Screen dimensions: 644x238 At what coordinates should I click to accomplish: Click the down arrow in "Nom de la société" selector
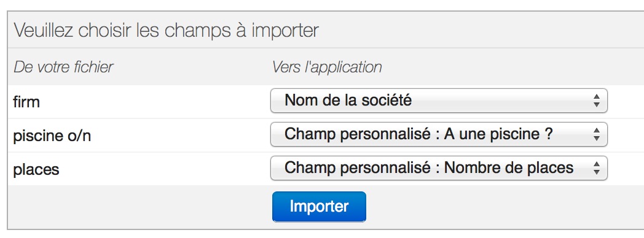coord(597,104)
